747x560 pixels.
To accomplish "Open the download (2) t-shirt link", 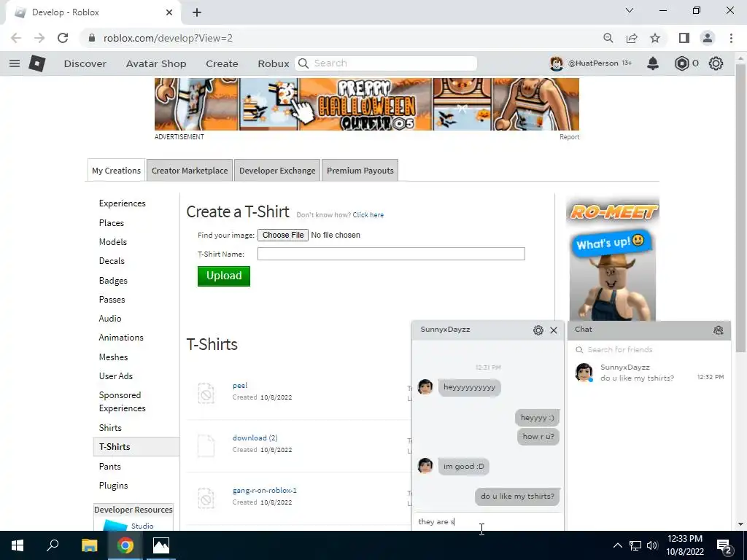I will [255, 437].
